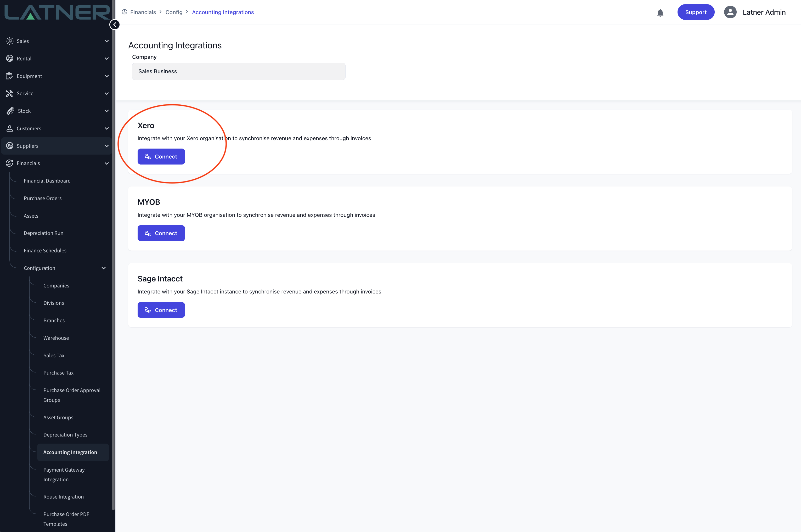Click the MYOB heading text
801x532 pixels.
pos(149,202)
